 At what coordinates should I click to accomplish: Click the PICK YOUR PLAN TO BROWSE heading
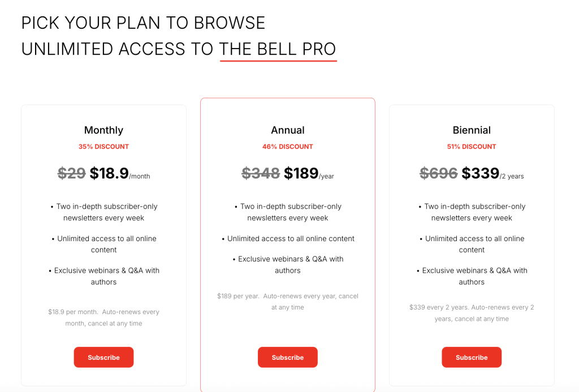click(x=143, y=23)
